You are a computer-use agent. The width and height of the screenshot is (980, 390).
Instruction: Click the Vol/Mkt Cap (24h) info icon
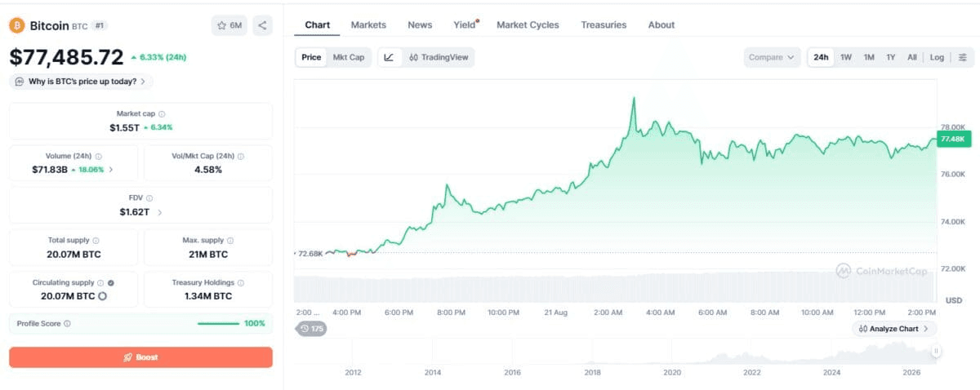240,156
